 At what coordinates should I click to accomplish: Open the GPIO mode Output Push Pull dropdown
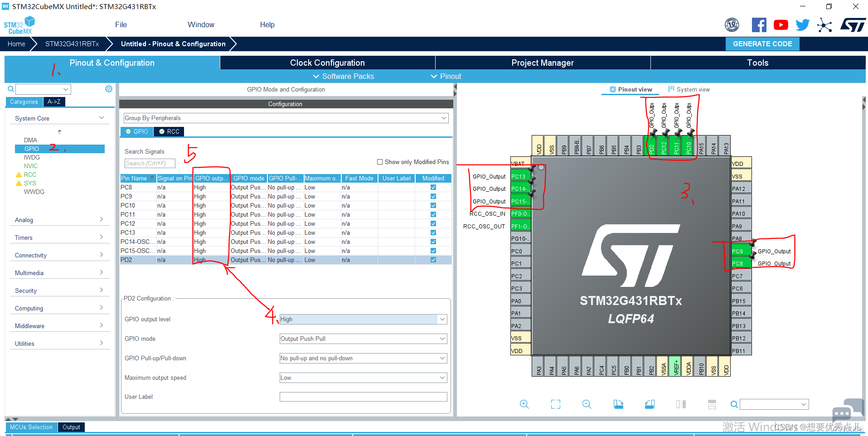coord(363,339)
